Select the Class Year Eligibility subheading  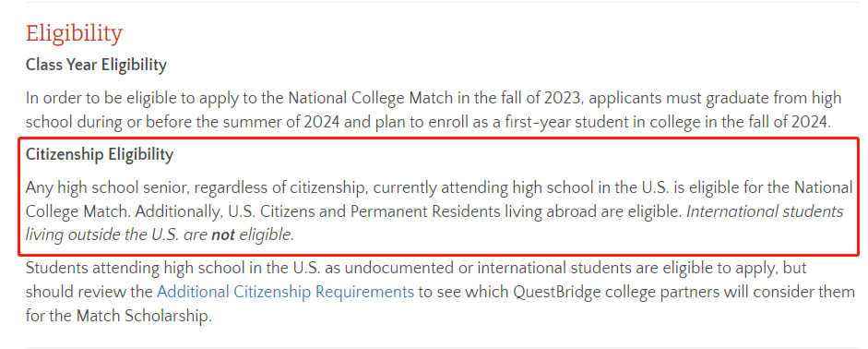[96, 65]
